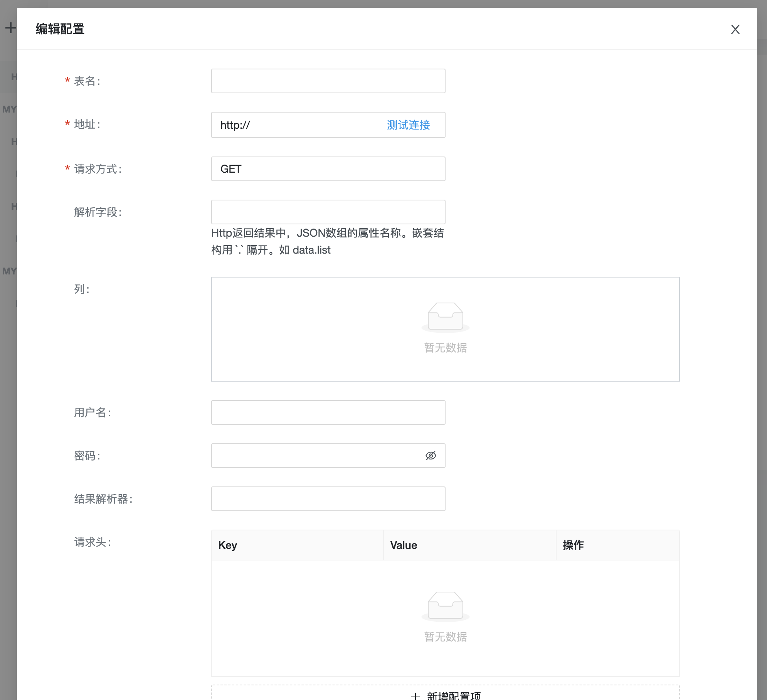This screenshot has width=767, height=700.
Task: Close the 编辑配置 dialog with the X icon
Action: pyautogui.click(x=735, y=29)
